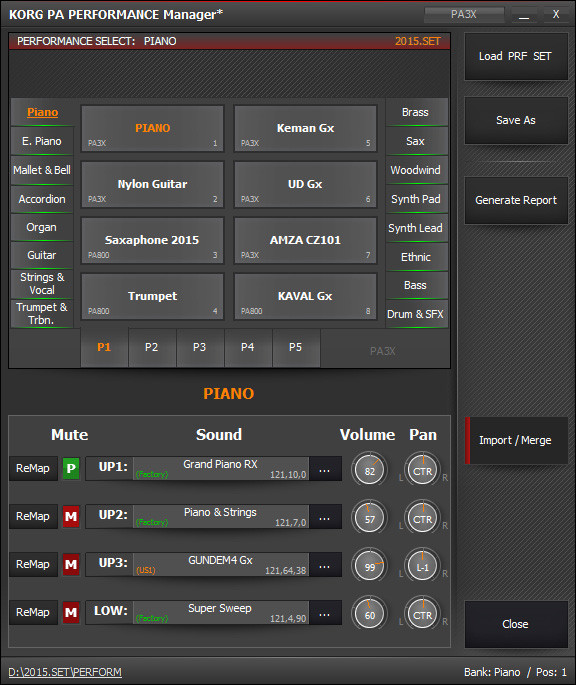Select the Synth Lead bank
This screenshot has width=576, height=685.
pyautogui.click(x=416, y=228)
